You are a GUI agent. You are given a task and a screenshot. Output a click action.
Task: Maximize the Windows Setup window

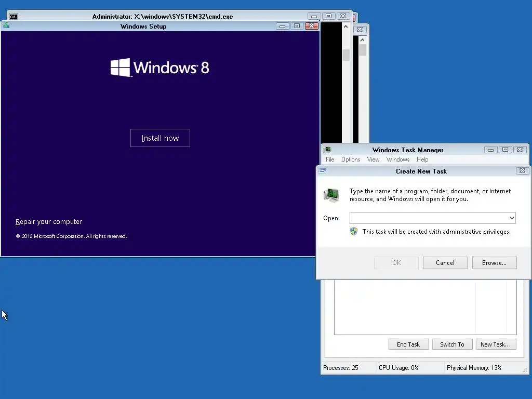point(297,26)
